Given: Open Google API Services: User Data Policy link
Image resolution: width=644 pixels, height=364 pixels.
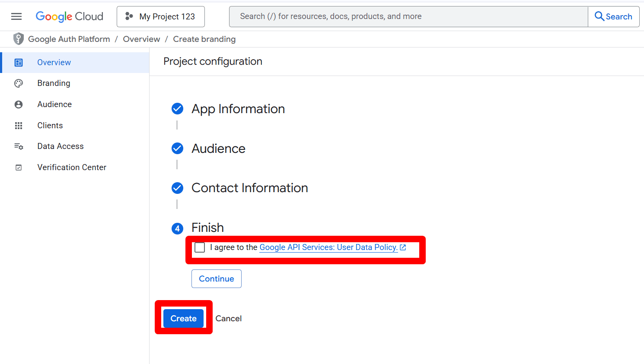Looking at the screenshot, I should point(328,247).
